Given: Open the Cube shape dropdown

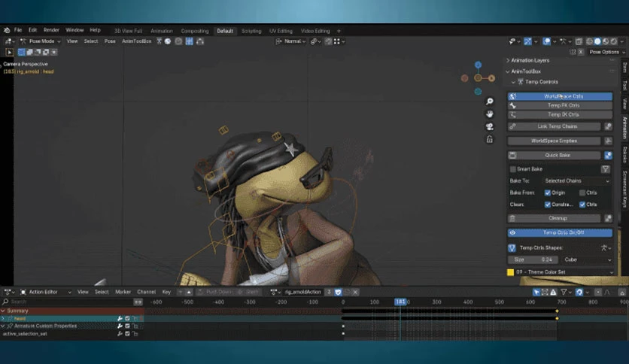Looking at the screenshot, I should pos(588,259).
